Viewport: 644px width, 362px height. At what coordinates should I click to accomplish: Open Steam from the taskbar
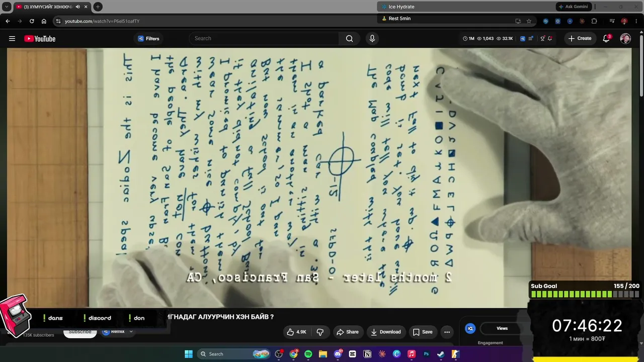tap(441, 354)
